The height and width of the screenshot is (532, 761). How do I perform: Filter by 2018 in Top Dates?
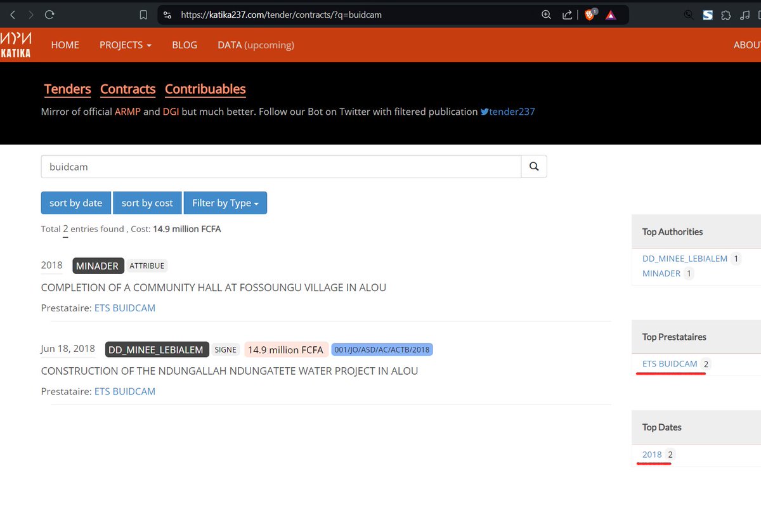click(652, 455)
